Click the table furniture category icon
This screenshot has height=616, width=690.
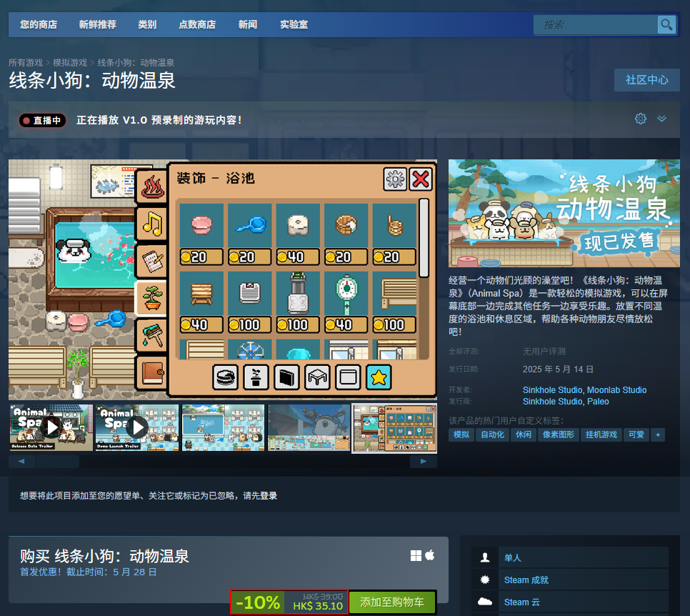click(x=317, y=377)
